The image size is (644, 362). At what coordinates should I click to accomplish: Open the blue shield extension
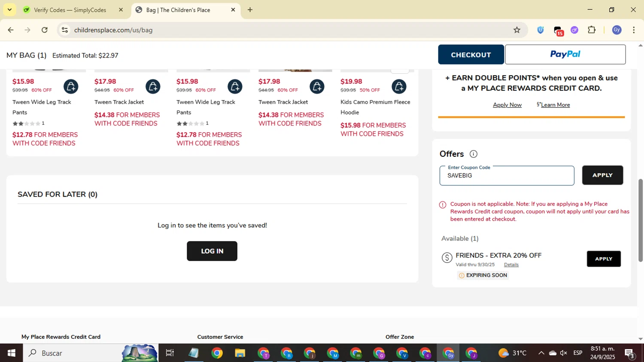(541, 30)
